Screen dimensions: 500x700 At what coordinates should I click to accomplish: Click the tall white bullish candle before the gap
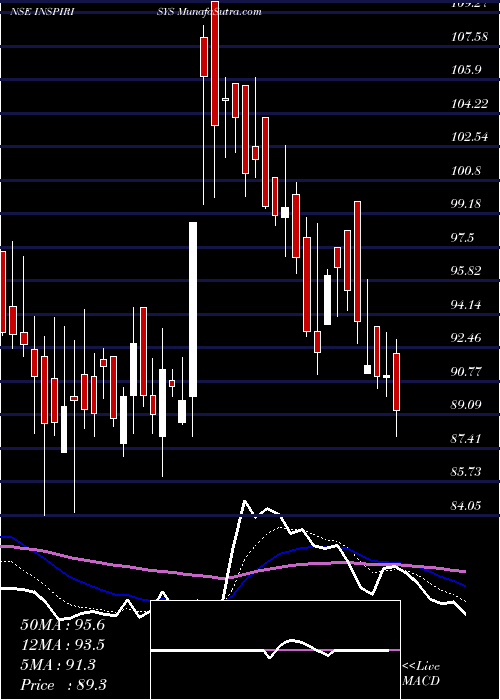pyautogui.click(x=193, y=309)
